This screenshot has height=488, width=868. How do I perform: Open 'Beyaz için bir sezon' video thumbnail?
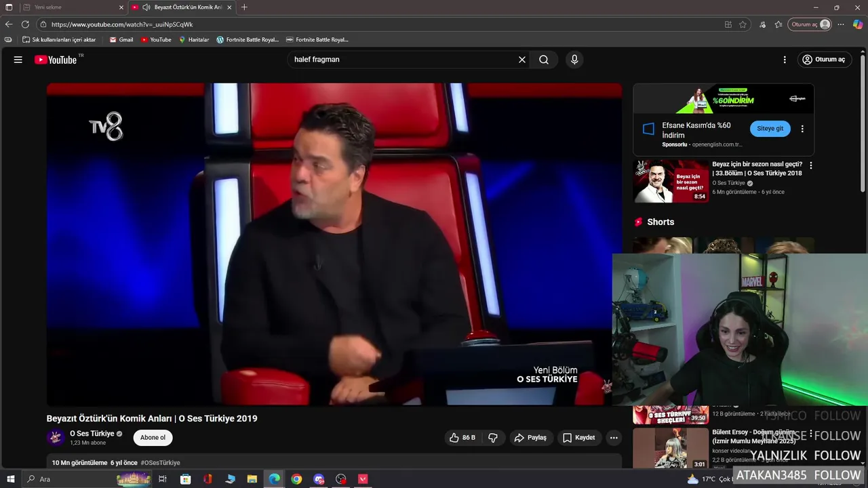pyautogui.click(x=671, y=181)
